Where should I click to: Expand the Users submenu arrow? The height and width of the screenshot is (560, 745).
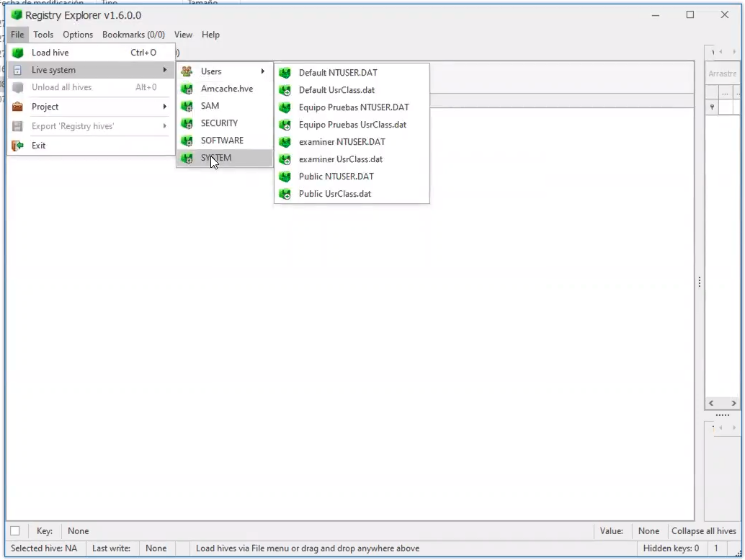pos(262,71)
